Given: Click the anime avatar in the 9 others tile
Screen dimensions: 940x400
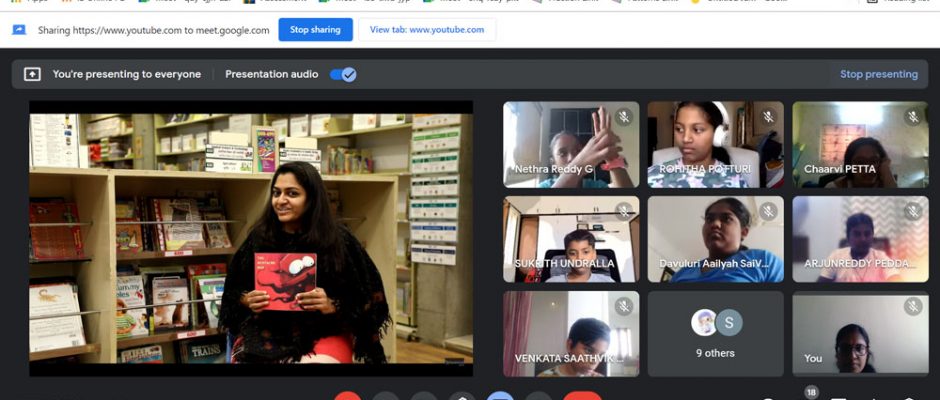Looking at the screenshot, I should point(704,323).
